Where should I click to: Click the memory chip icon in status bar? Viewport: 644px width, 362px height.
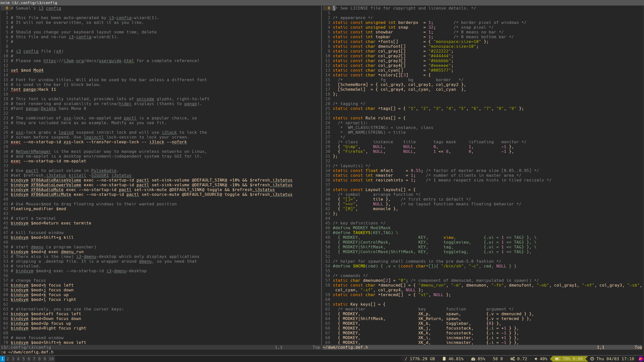(444, 359)
